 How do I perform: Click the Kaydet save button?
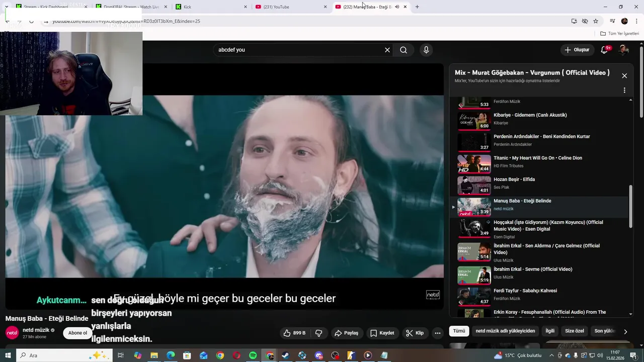382,333
